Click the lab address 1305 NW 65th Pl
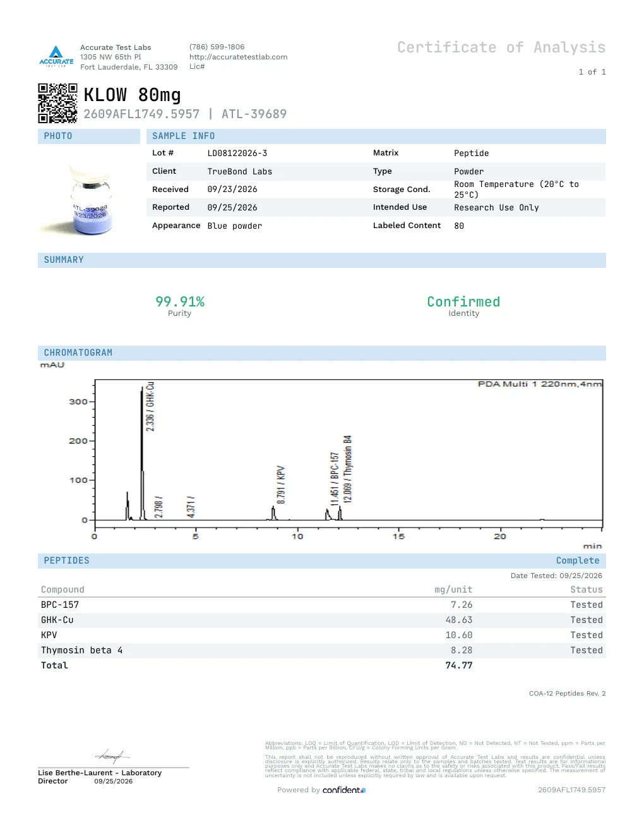Image resolution: width=644 pixels, height=834 pixels. [110, 57]
